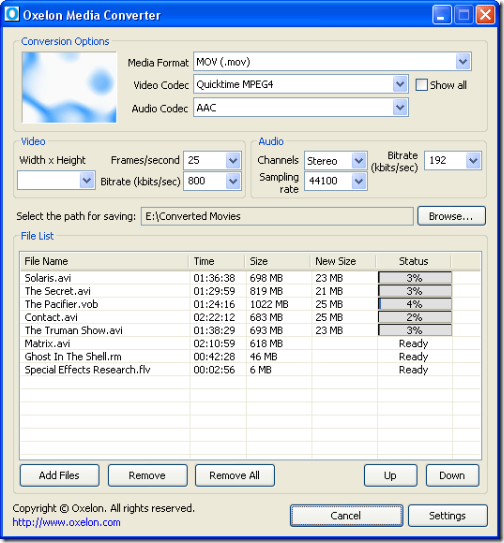Open the Sampling rate 44100 dropdown
The width and height of the screenshot is (504, 543).
tap(359, 181)
